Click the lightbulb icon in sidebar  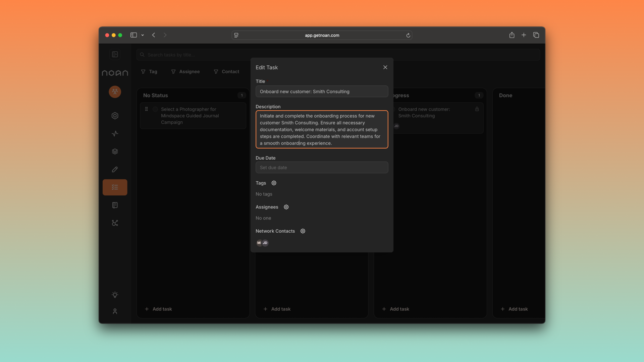(x=115, y=295)
